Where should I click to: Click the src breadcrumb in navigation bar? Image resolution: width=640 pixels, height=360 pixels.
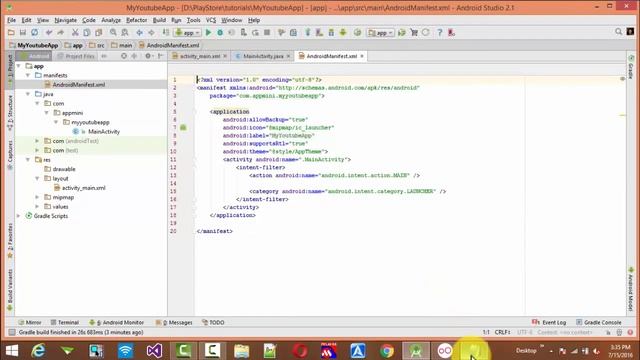click(x=97, y=45)
